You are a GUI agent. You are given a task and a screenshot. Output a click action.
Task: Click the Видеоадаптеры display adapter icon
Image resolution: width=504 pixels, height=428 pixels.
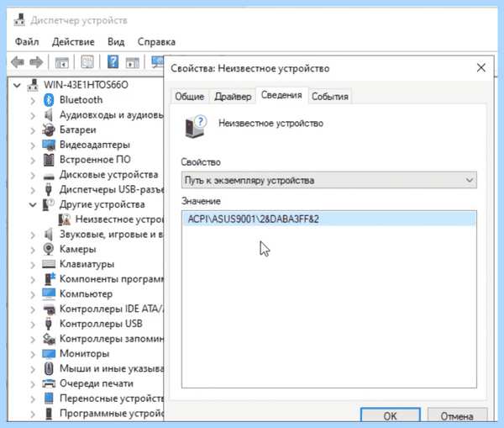coord(49,145)
